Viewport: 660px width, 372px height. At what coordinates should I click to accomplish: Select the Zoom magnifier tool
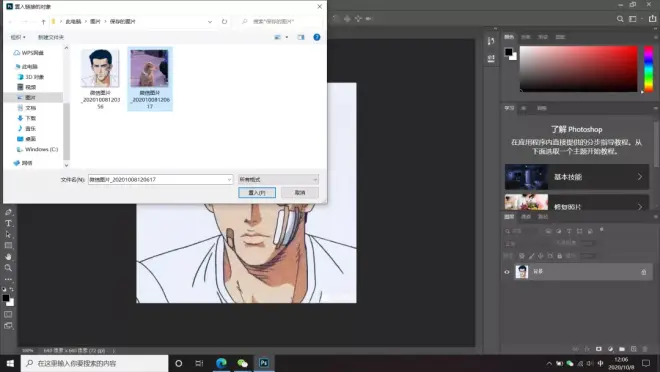point(8,268)
